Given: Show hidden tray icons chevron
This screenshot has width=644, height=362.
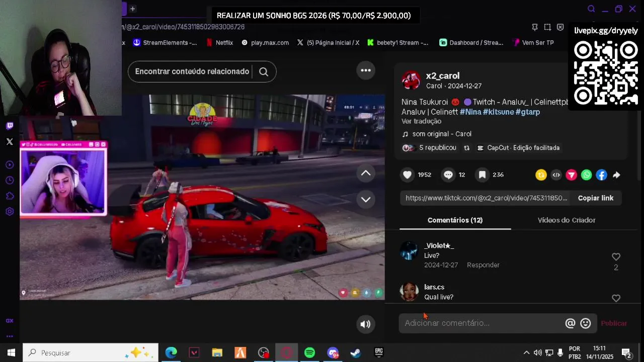Looking at the screenshot, I should pyautogui.click(x=526, y=353).
